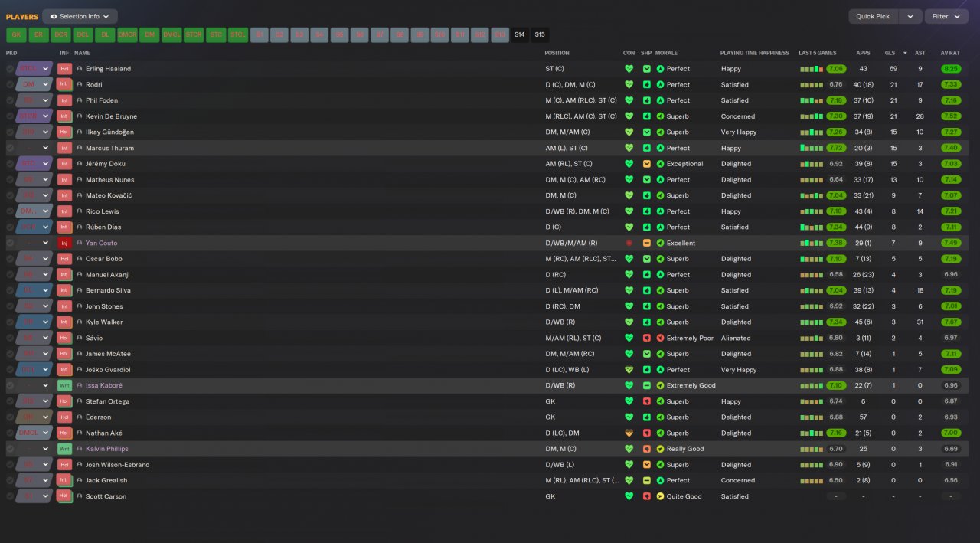Click the Quick Pick button
980x543 pixels.
(x=873, y=16)
